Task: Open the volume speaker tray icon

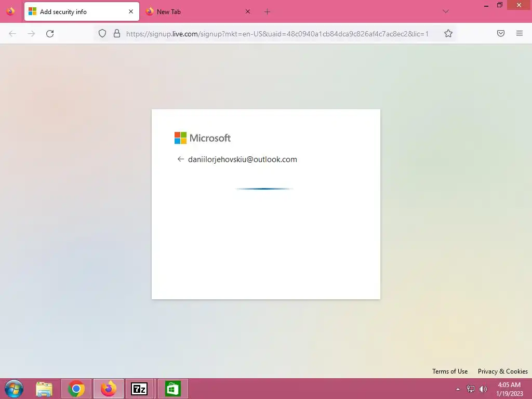Action: click(483, 389)
